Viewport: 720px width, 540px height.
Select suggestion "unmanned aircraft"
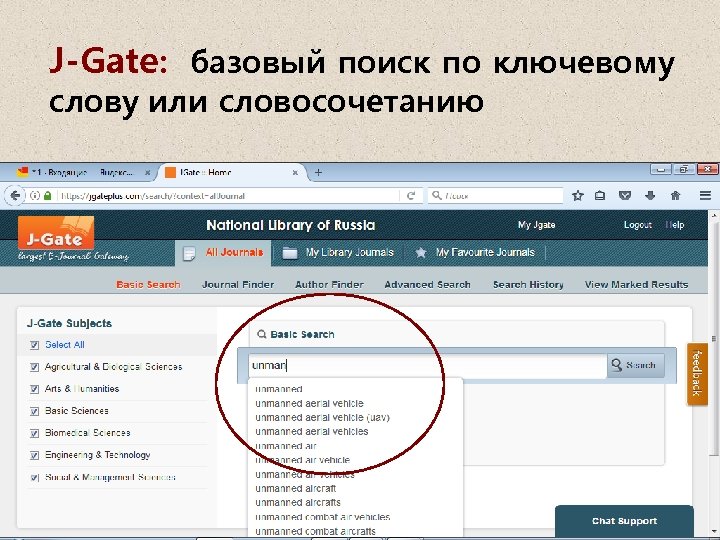click(296, 489)
